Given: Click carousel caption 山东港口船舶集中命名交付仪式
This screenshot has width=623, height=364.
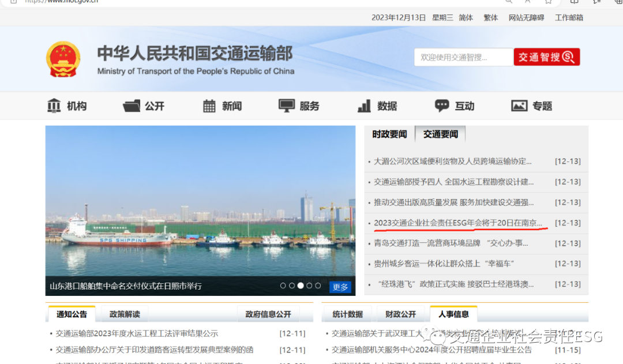Looking at the screenshot, I should click(126, 286).
